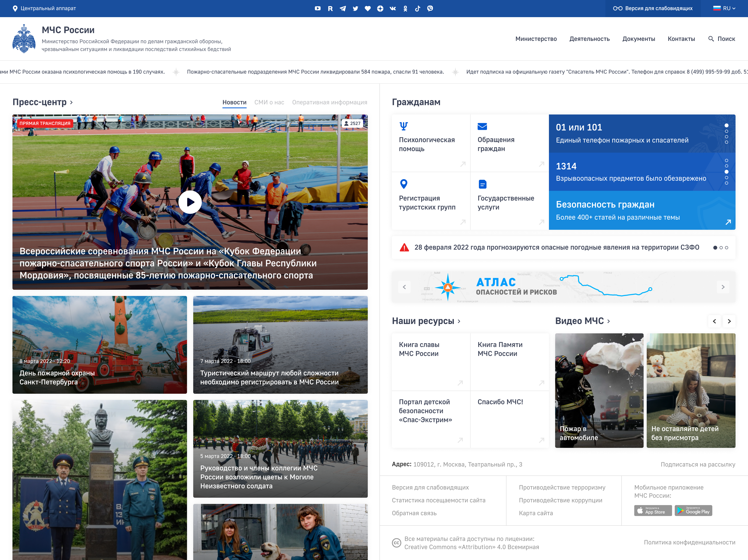The image size is (748, 560).
Task: Open Политика конфиденциальности link
Action: click(x=690, y=542)
